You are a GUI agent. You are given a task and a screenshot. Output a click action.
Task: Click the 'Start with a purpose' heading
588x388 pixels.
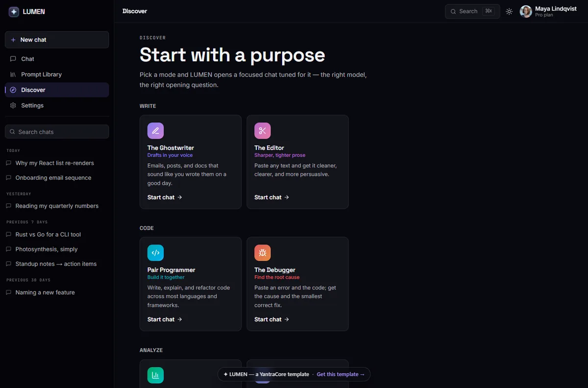click(232, 55)
